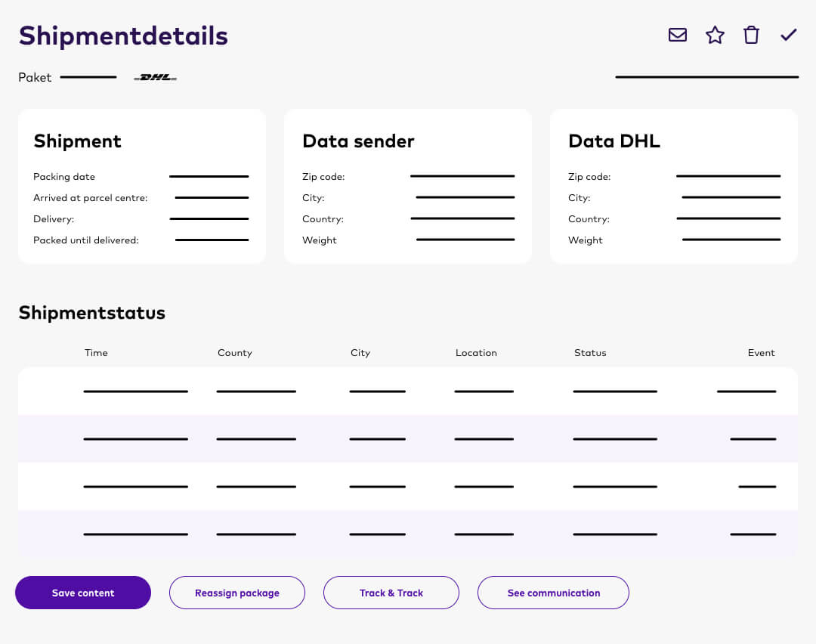Click the Data sender Zip code value
Viewport: 816px width, 644px height.
coord(462,176)
